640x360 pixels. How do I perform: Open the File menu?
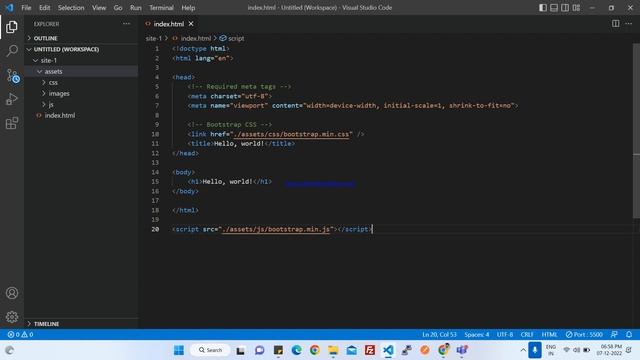tap(26, 7)
